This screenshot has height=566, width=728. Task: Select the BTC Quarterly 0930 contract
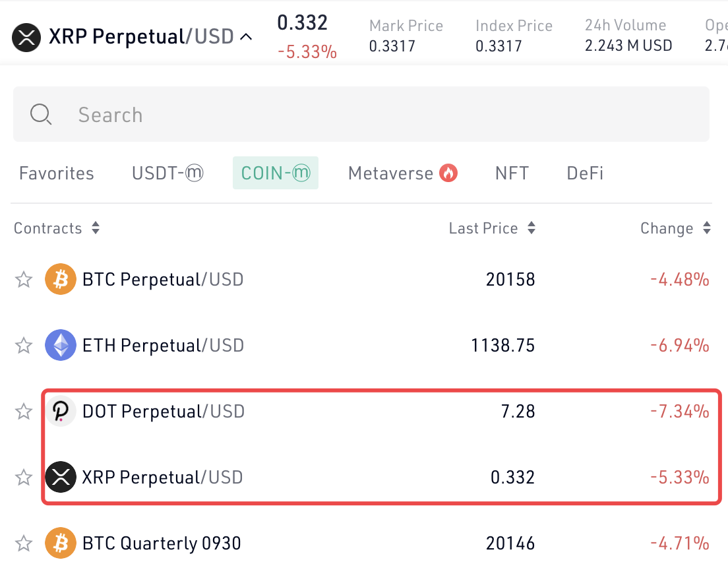coord(362,543)
